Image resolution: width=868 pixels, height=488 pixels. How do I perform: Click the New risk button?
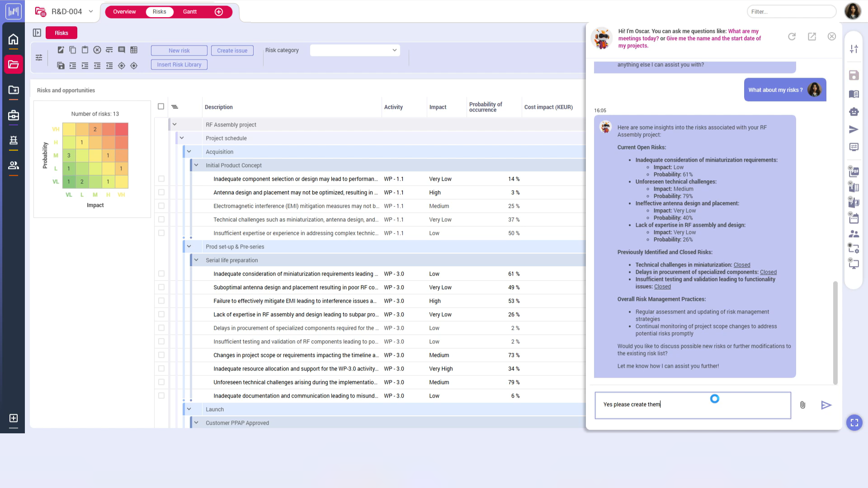pyautogui.click(x=179, y=51)
